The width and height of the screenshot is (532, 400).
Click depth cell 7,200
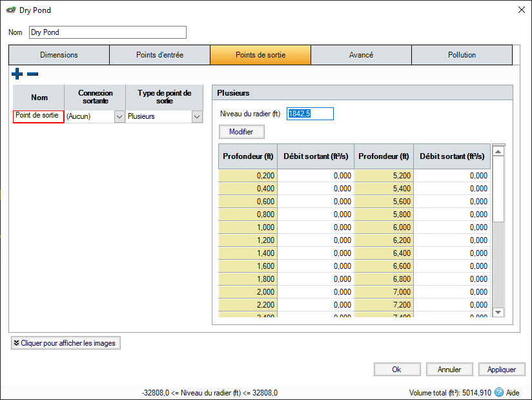pyautogui.click(x=384, y=304)
